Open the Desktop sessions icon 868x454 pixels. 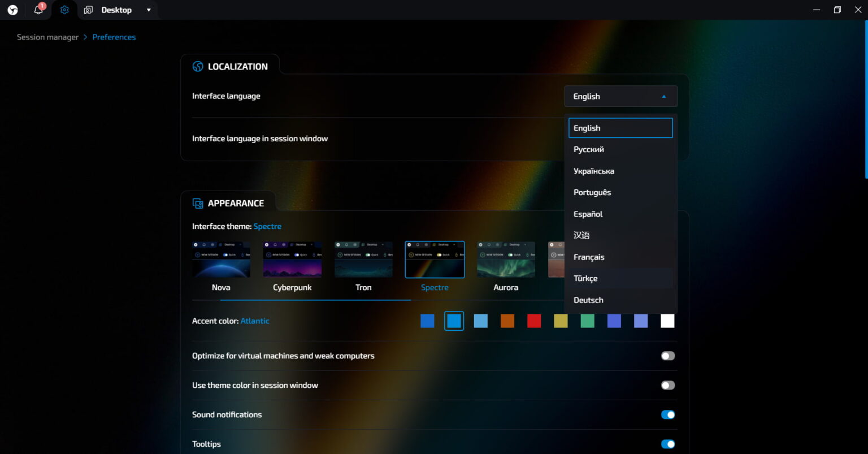pos(88,10)
